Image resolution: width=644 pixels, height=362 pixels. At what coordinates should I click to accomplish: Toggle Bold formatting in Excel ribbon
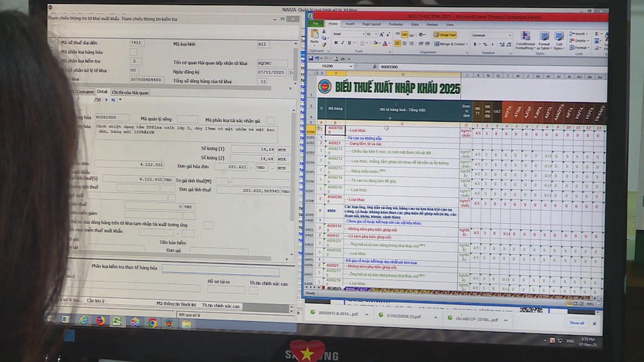(336, 42)
